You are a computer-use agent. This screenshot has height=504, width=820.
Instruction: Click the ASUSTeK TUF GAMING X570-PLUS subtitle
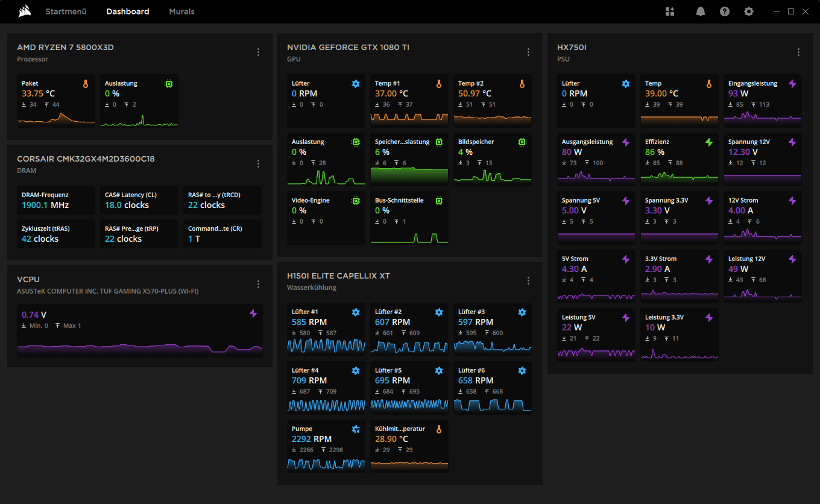tap(108, 291)
